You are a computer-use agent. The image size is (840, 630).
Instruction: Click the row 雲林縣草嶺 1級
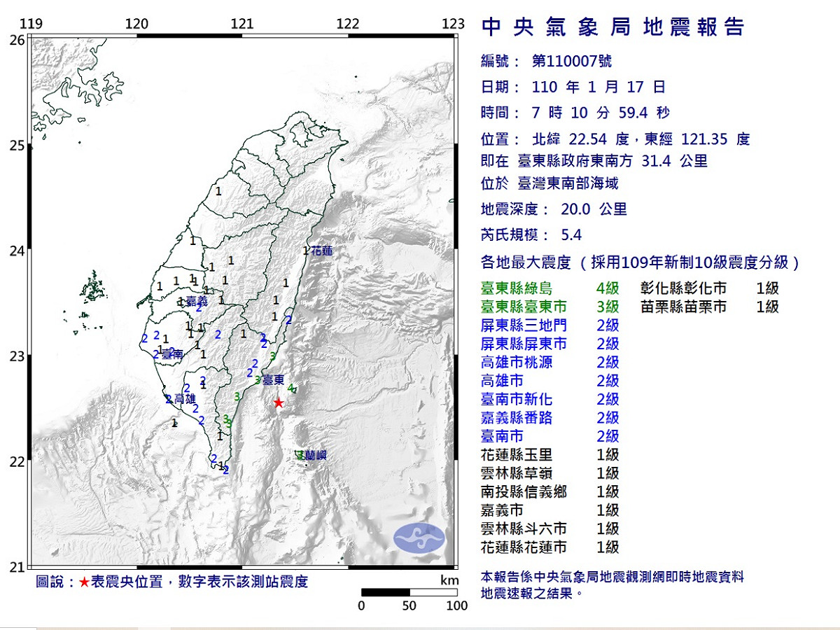[550, 473]
